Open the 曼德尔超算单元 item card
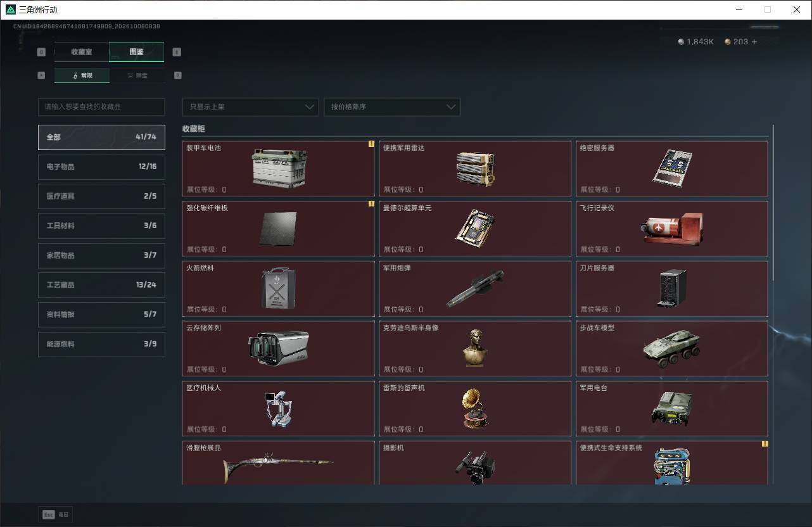The image size is (812, 527). [475, 228]
